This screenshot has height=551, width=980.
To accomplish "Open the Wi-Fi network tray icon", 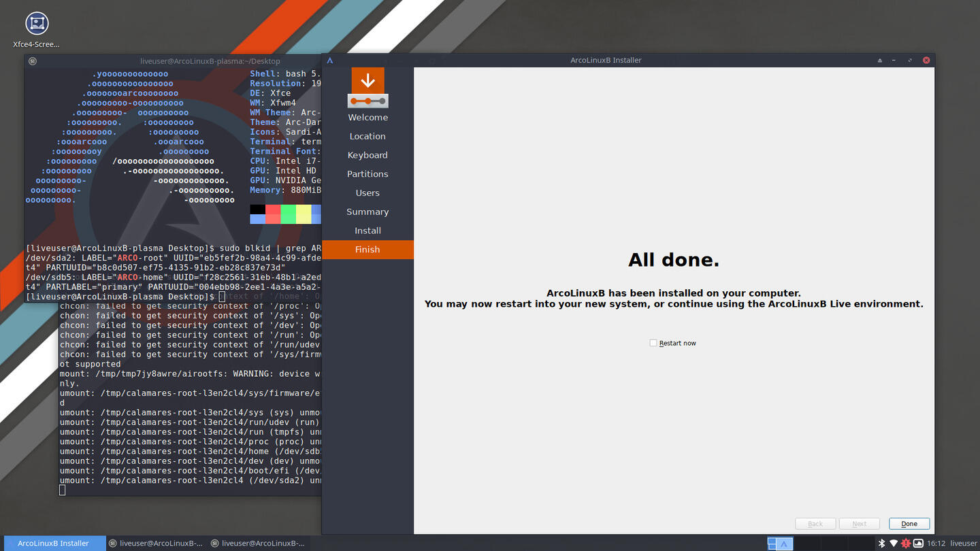I will (x=894, y=543).
